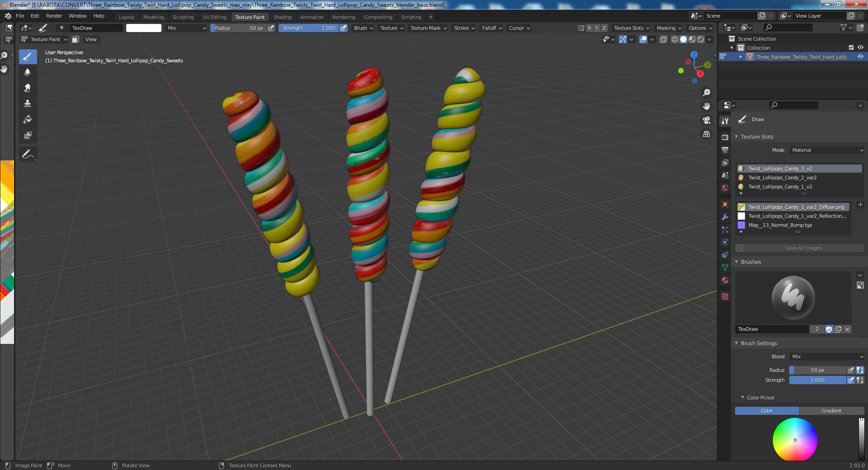Select the Fill bucket tool

(28, 119)
